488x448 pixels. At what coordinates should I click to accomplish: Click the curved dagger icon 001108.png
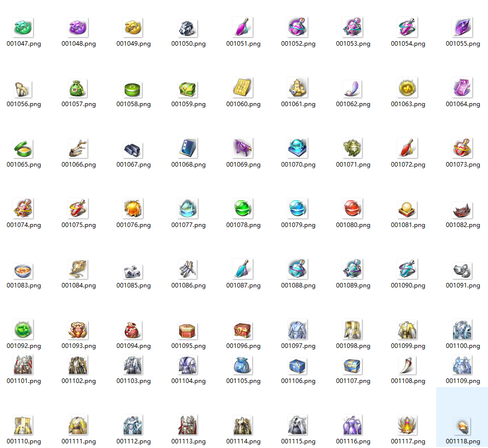point(408,365)
